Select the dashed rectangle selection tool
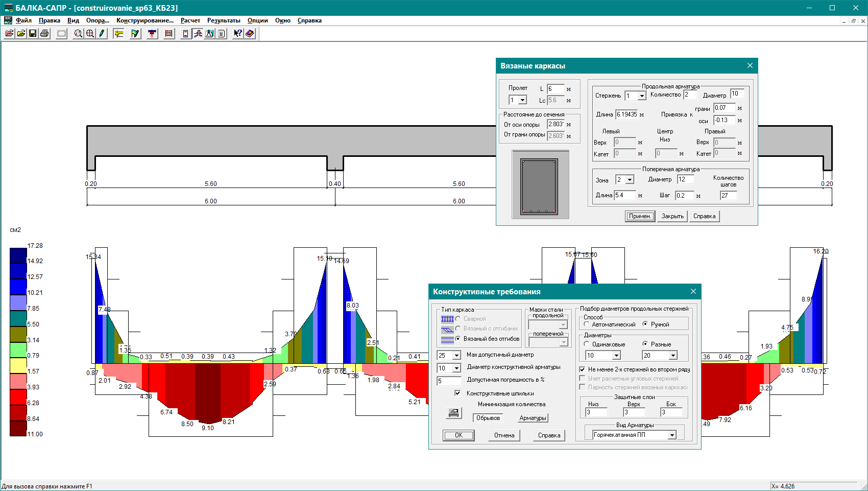This screenshot has height=491, width=868. (61, 34)
